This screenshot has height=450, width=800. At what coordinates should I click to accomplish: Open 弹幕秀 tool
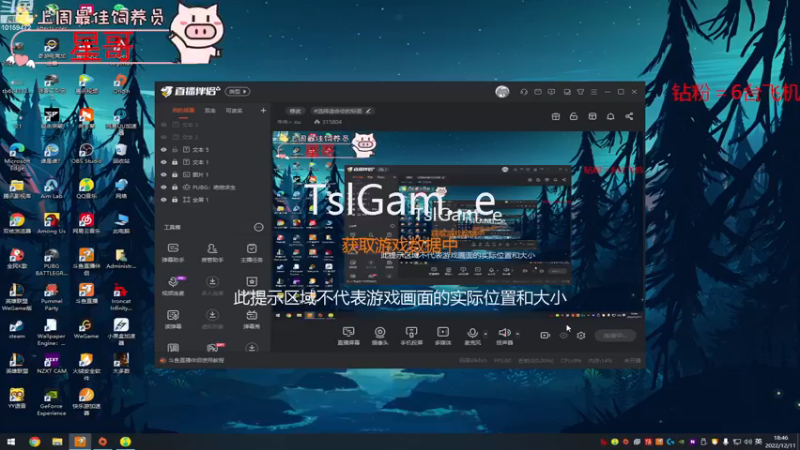point(252,319)
